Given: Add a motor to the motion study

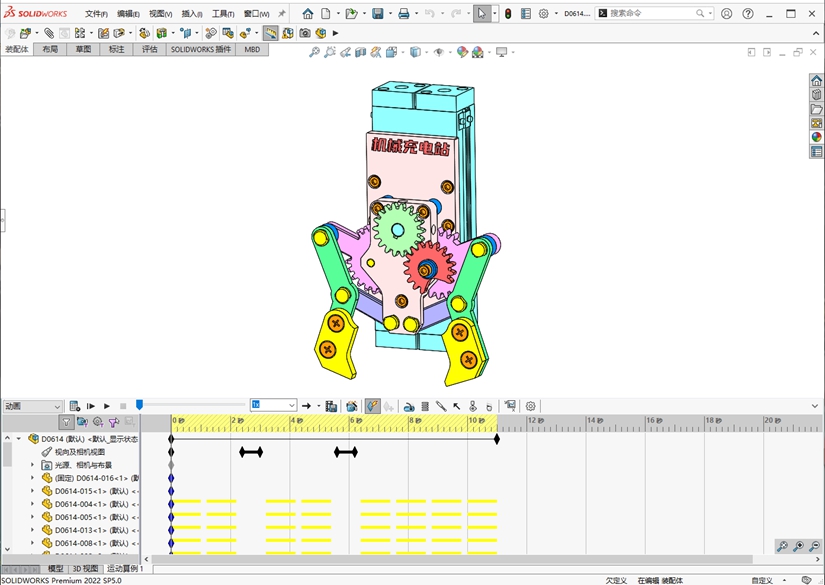Looking at the screenshot, I should (x=409, y=406).
